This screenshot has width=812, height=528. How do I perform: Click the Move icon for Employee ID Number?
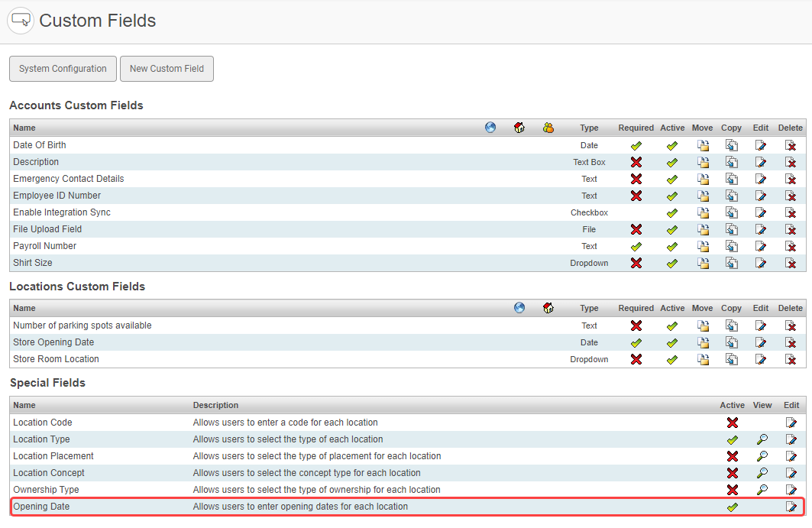703,196
